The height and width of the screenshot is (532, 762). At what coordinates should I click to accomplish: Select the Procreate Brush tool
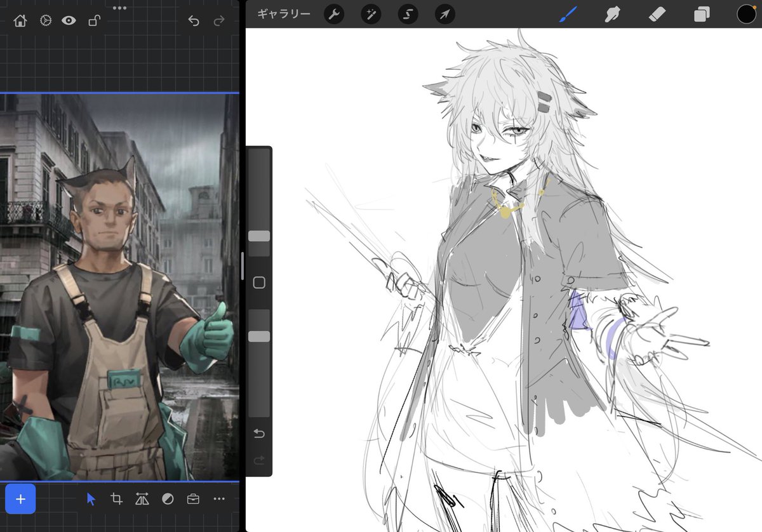(x=568, y=14)
